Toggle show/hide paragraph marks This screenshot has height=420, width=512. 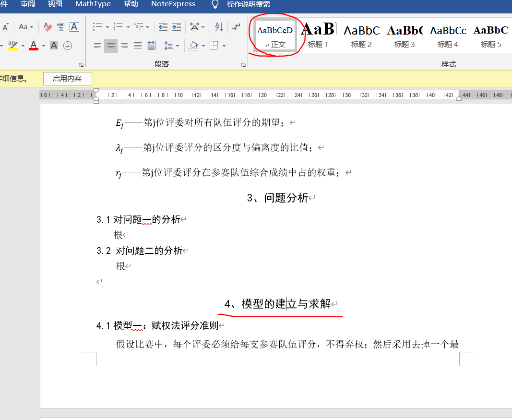236,27
